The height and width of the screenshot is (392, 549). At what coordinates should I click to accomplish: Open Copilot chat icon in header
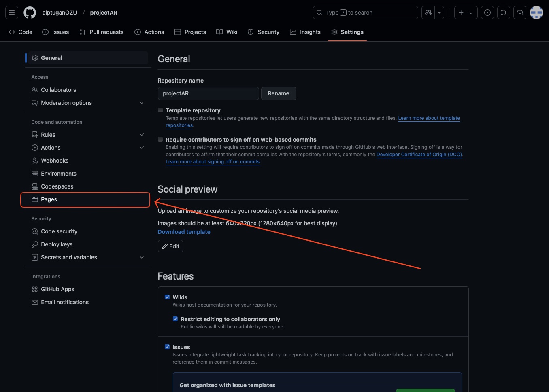[x=428, y=13]
